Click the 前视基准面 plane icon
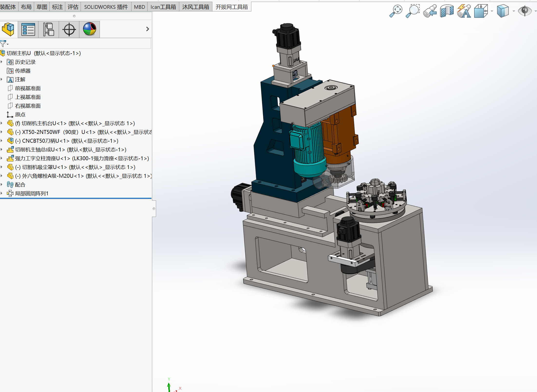 (10, 88)
